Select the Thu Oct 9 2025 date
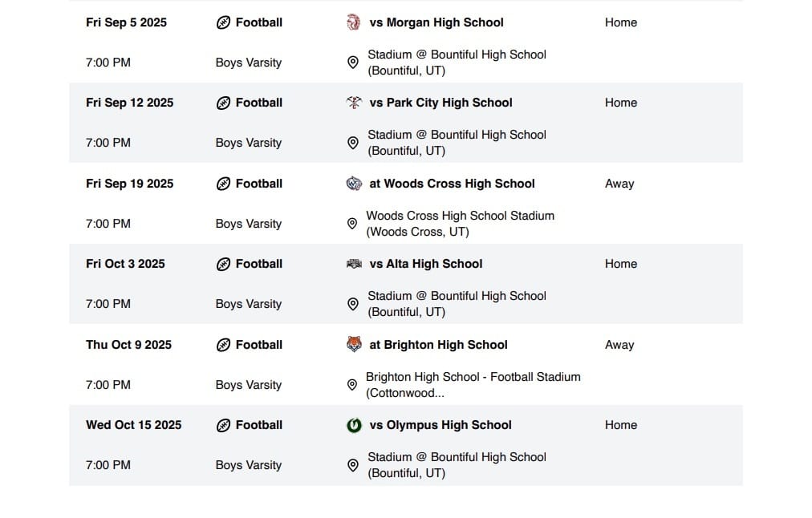The height and width of the screenshot is (518, 812). [128, 345]
